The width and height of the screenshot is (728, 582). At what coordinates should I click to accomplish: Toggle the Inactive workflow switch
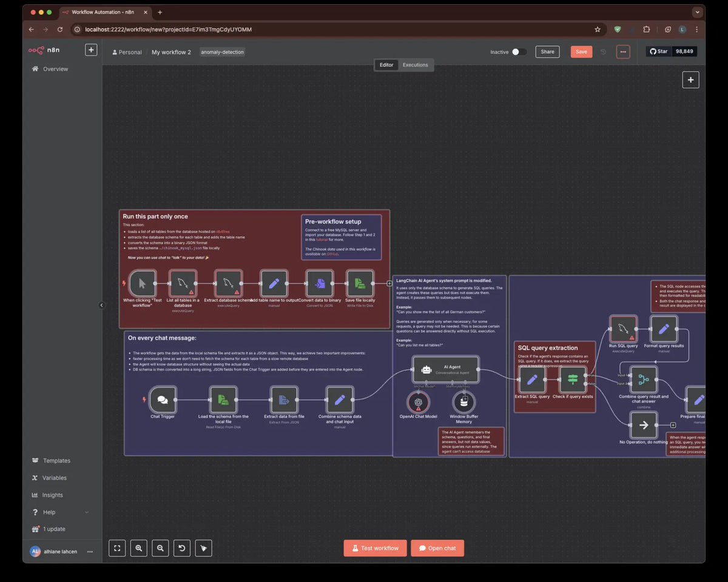(x=519, y=52)
